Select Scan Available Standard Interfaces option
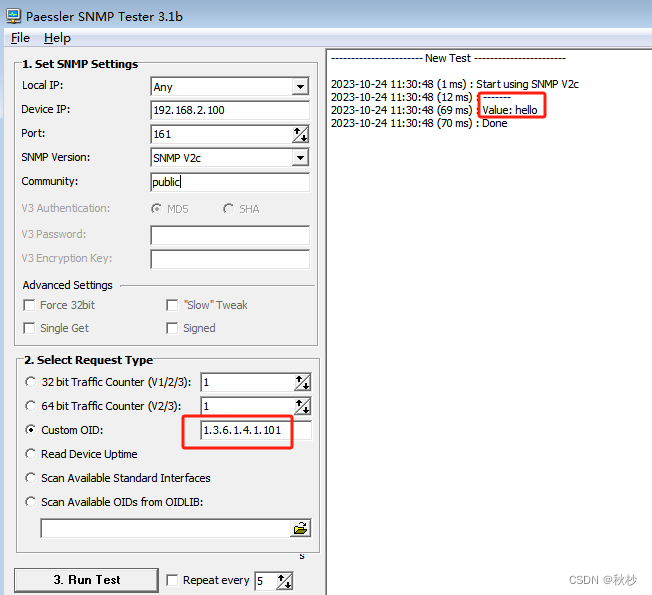The height and width of the screenshot is (595, 652). [x=30, y=478]
